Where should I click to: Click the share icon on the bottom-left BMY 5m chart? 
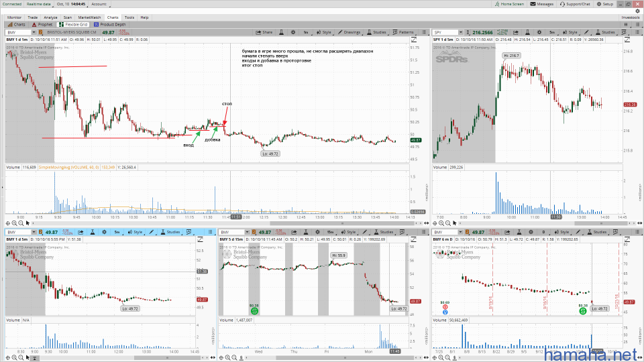point(80,233)
